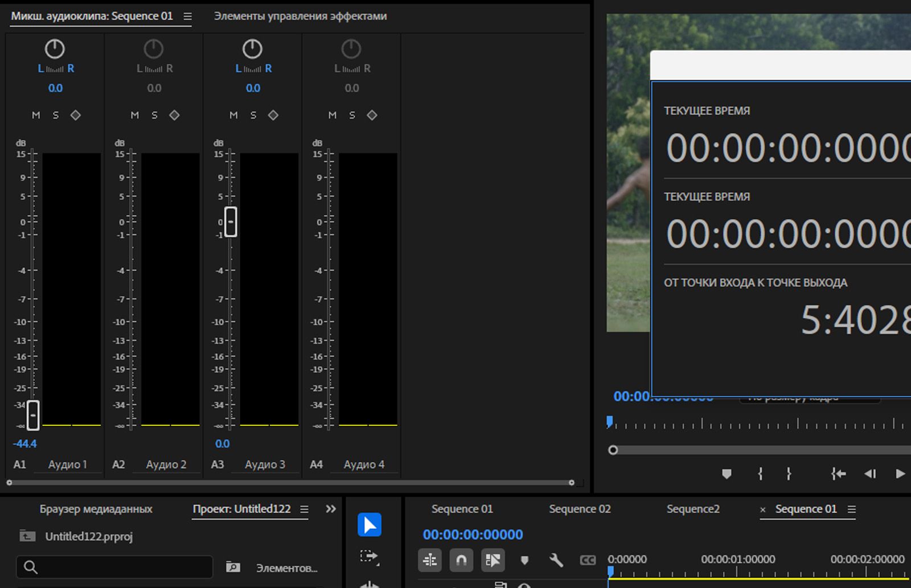The width and height of the screenshot is (911, 588).
Task: Click the new search bin icon
Action: [x=233, y=567]
